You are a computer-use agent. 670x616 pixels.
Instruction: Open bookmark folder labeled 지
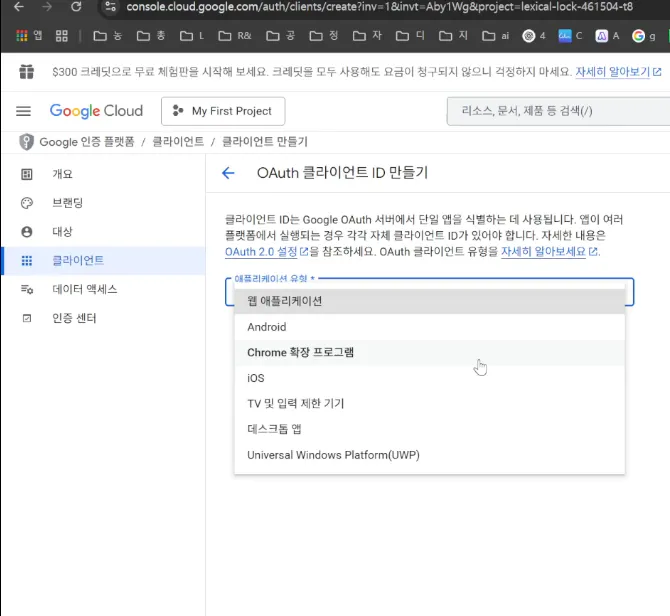click(453, 36)
